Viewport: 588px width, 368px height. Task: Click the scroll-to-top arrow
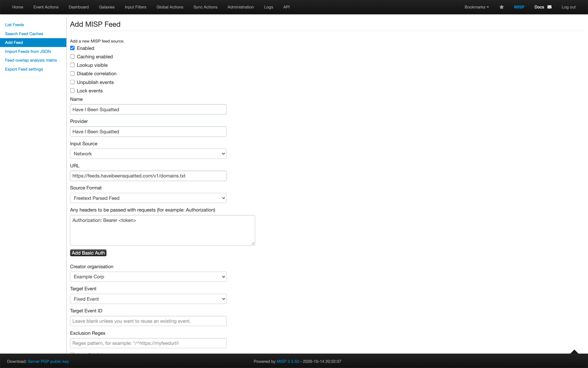[x=574, y=352]
